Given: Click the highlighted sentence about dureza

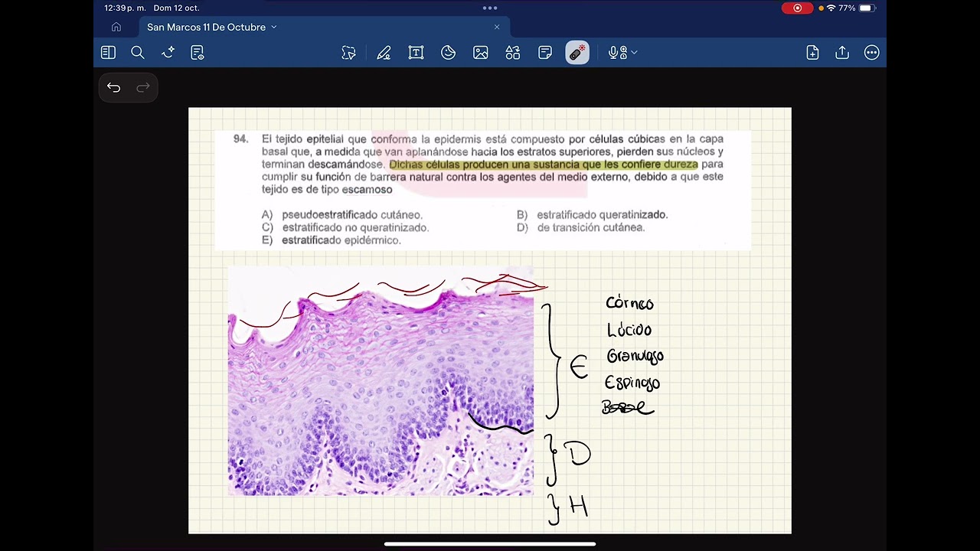Looking at the screenshot, I should pyautogui.click(x=544, y=165).
